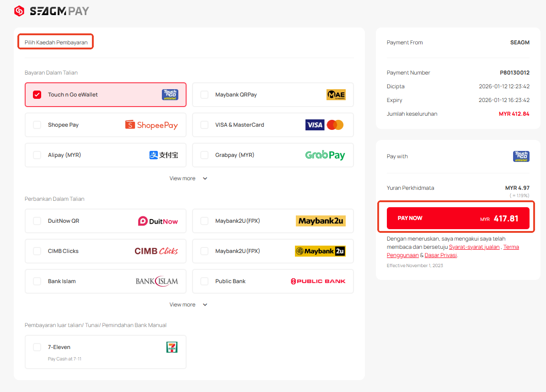Click the VISA MasterCard logo
The width and height of the screenshot is (546, 392).
324,125
